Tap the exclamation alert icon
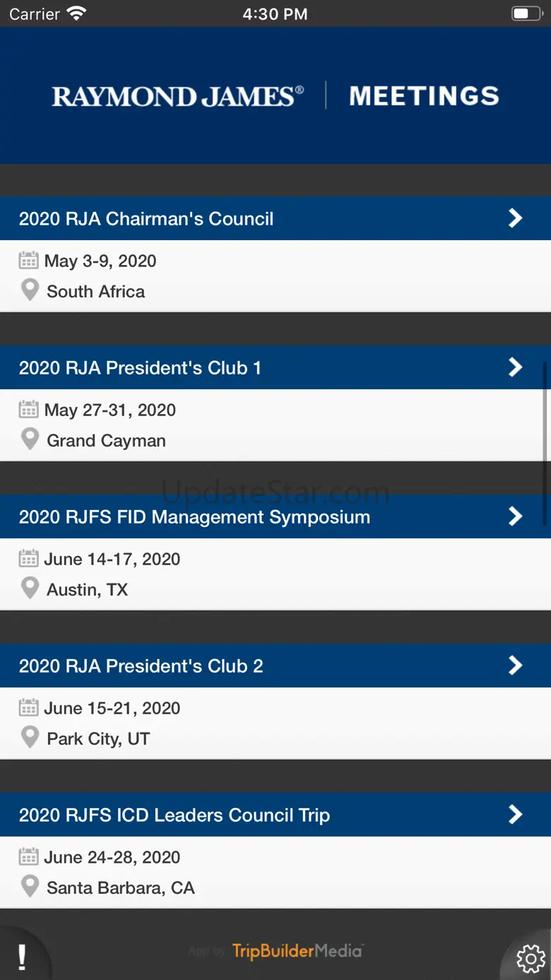Viewport: 551px width, 980px height. 22,957
